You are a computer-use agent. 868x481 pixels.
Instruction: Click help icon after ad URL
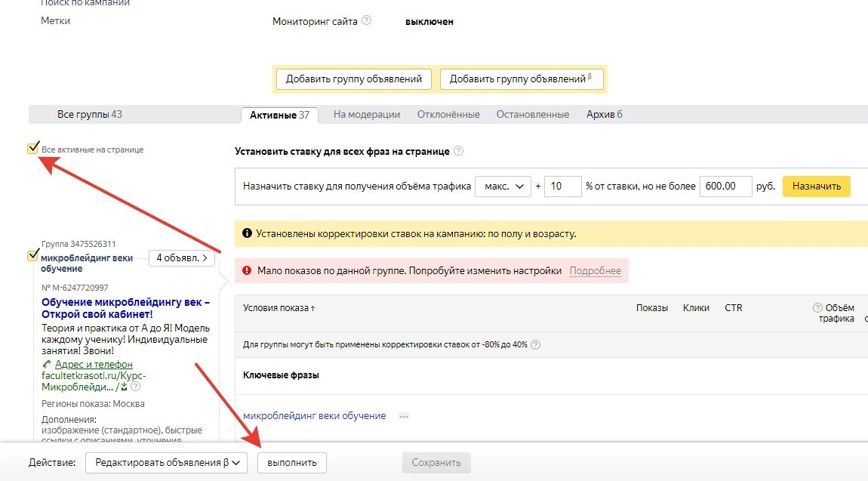(136, 387)
